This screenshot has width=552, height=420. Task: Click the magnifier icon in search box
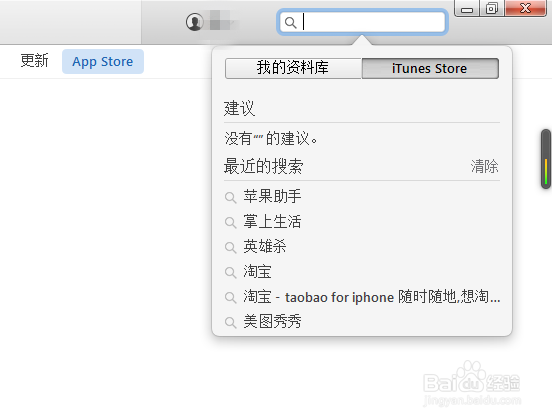(290, 23)
